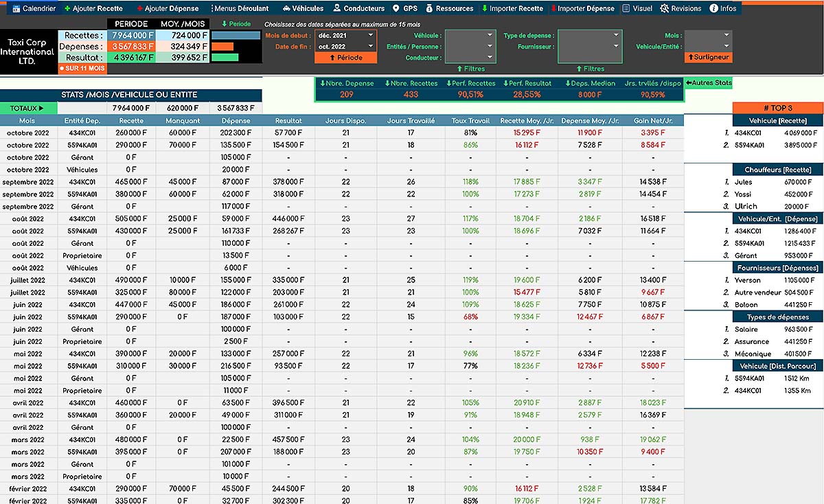The height and width of the screenshot is (504, 824).
Task: Click the blue Recettes period bar
Action: [236, 35]
